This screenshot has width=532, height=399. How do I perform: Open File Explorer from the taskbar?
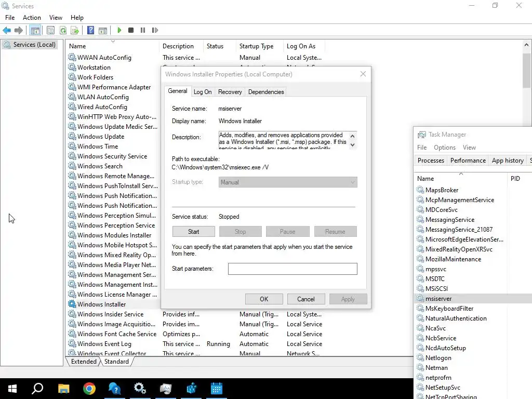[63, 389]
